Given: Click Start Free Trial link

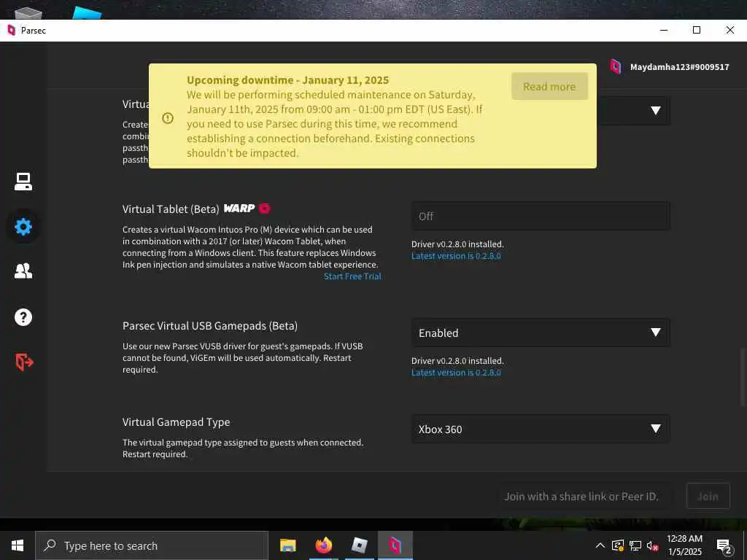Looking at the screenshot, I should pyautogui.click(x=352, y=276).
